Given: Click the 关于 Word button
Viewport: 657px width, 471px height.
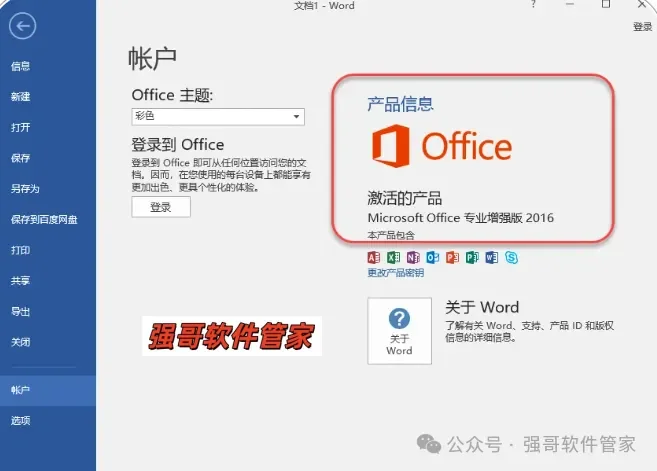Looking at the screenshot, I should [399, 331].
